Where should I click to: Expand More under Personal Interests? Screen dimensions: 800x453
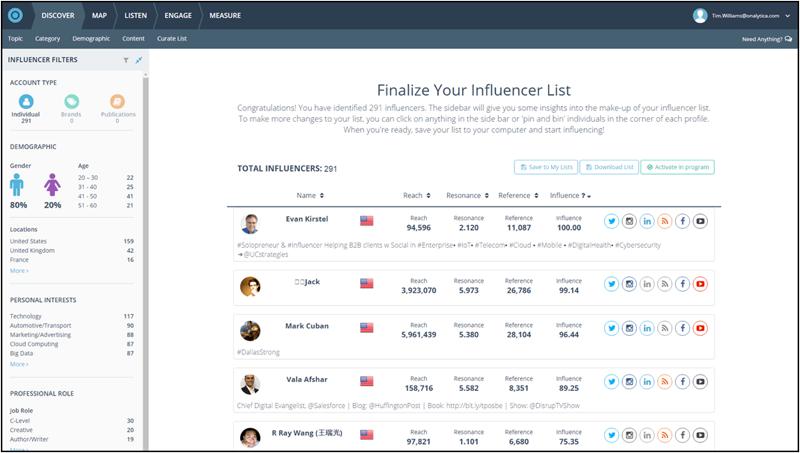coord(19,364)
